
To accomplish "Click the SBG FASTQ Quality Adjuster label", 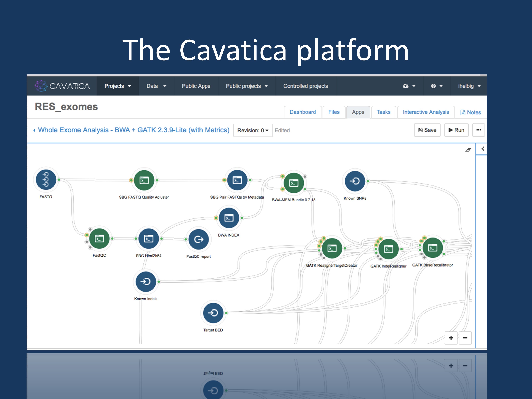I will coord(144,197).
